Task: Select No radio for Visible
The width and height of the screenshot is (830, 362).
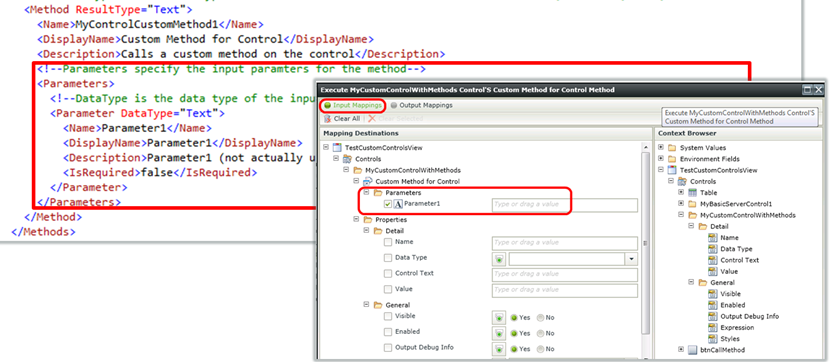Action: [540, 318]
